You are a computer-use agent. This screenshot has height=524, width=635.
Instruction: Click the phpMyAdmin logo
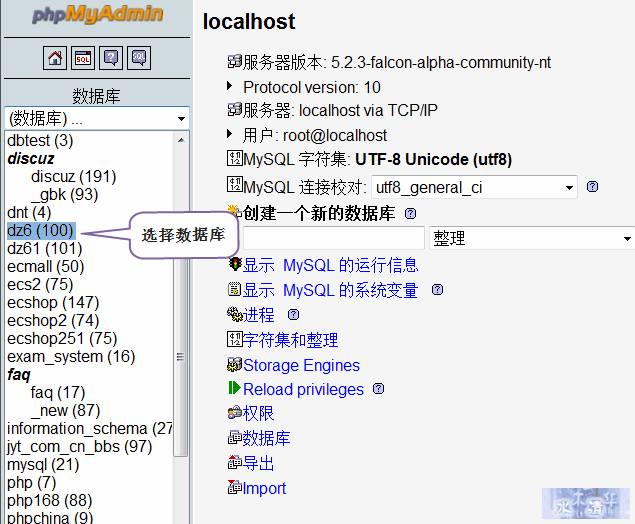tap(98, 14)
